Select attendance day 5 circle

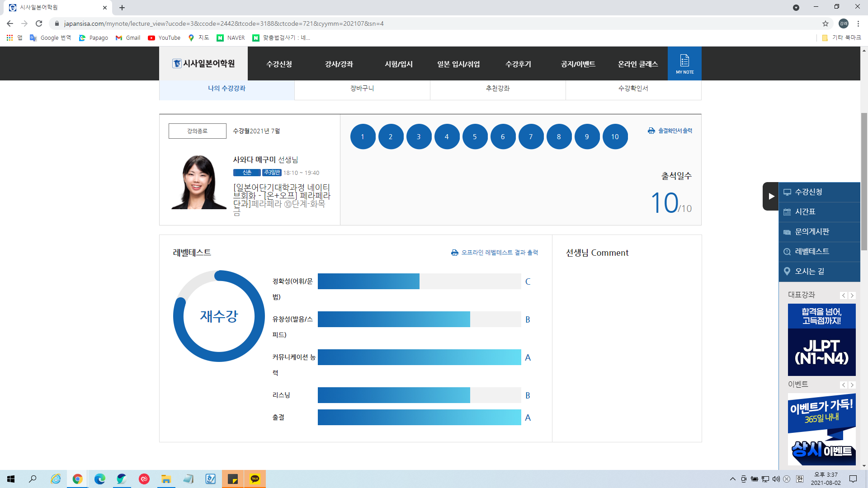tap(475, 136)
